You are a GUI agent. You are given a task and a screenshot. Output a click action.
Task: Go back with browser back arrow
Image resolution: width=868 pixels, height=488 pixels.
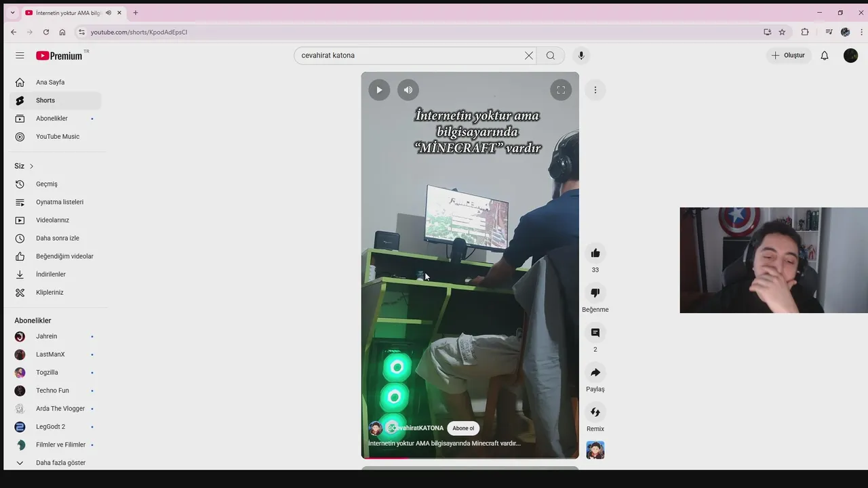pos(14,32)
